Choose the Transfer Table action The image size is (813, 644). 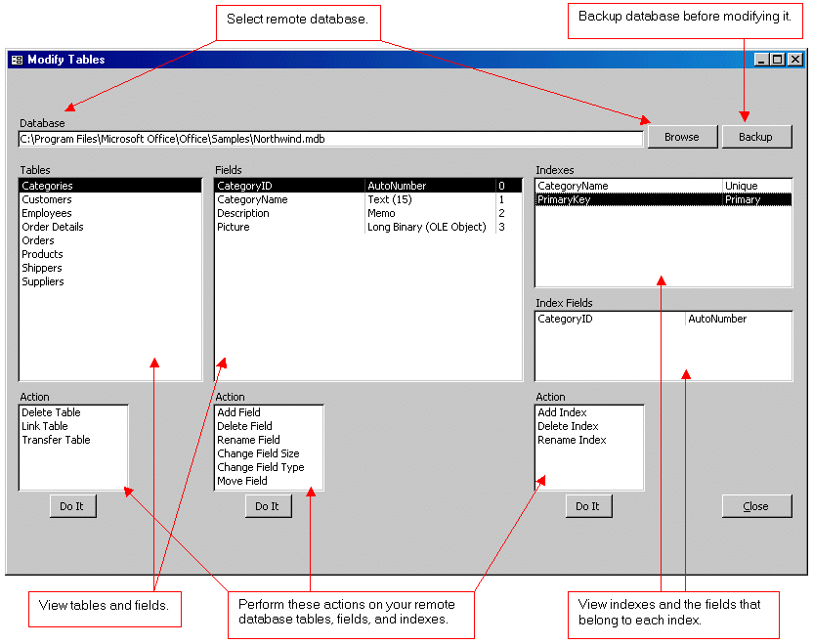tap(56, 440)
